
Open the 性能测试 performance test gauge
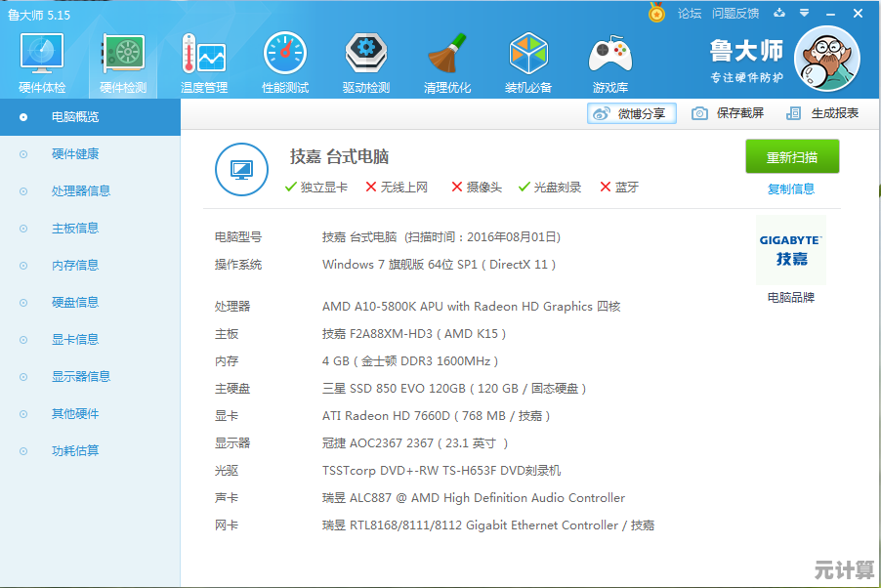(285, 62)
